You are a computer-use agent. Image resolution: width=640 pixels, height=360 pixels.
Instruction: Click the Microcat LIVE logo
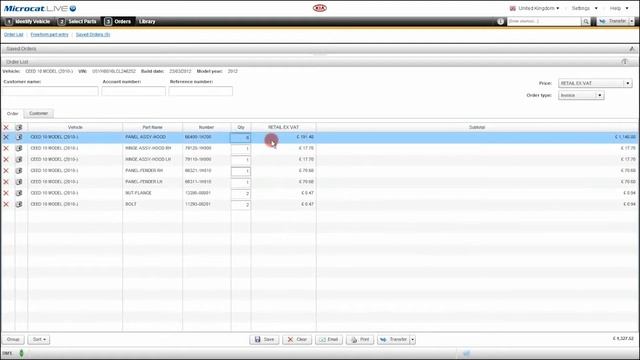coord(40,8)
